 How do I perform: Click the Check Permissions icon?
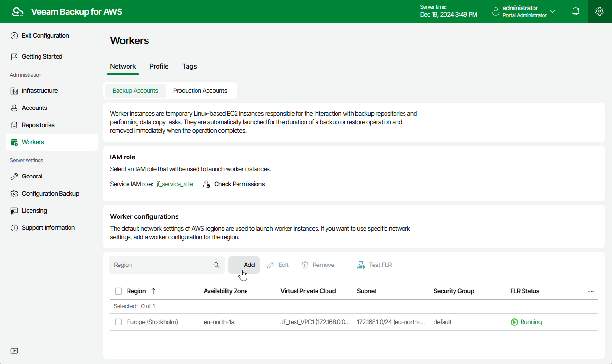click(x=207, y=184)
